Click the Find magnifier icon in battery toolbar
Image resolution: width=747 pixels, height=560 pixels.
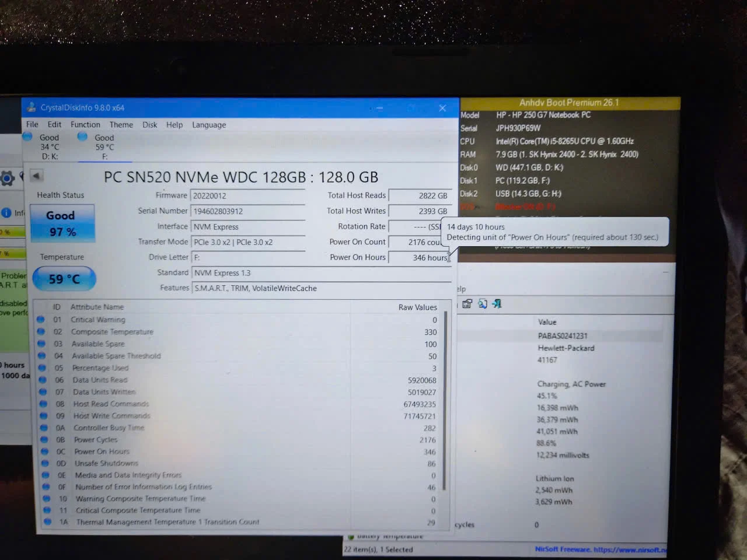click(483, 303)
